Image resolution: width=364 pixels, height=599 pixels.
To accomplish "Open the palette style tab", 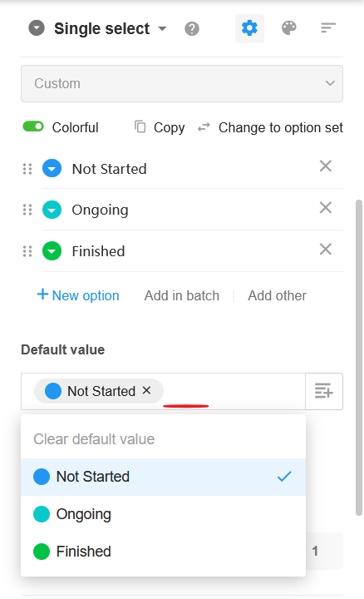I will [x=289, y=28].
